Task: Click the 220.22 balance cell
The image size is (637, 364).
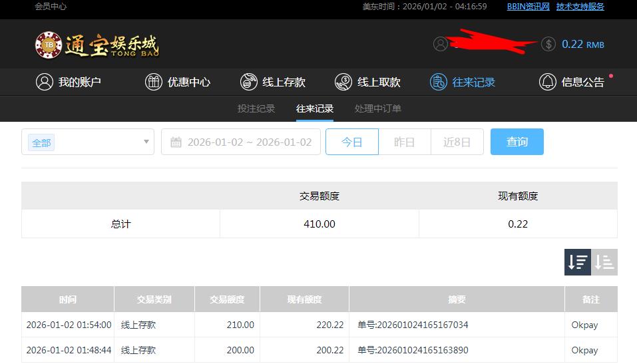Action: pyautogui.click(x=330, y=325)
